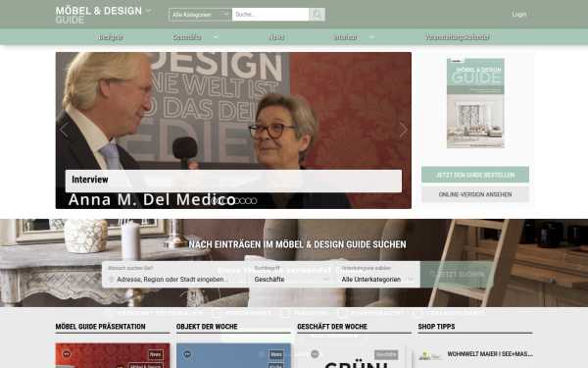Click Alle Akzeptieren cookie button
Screen dimensions: 588x368
(x=258, y=336)
